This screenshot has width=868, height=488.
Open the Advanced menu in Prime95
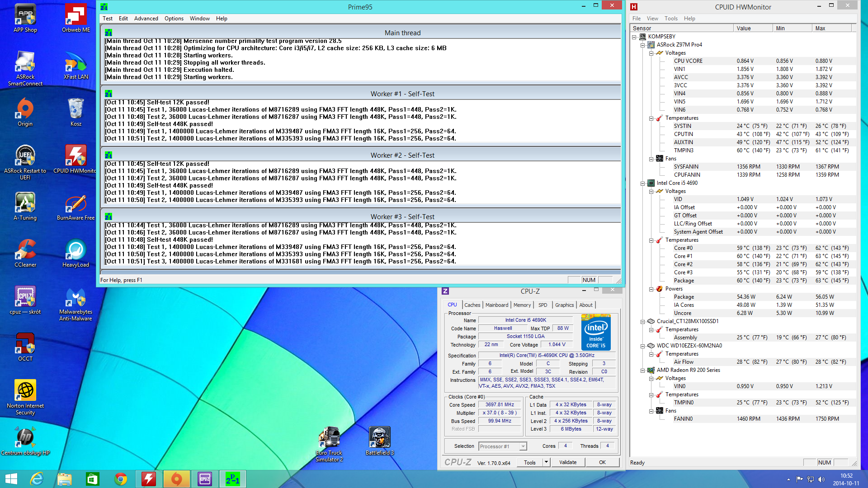146,19
